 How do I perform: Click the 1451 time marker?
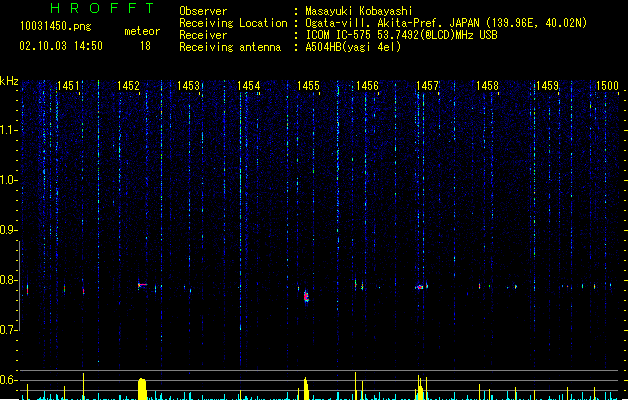coord(68,86)
